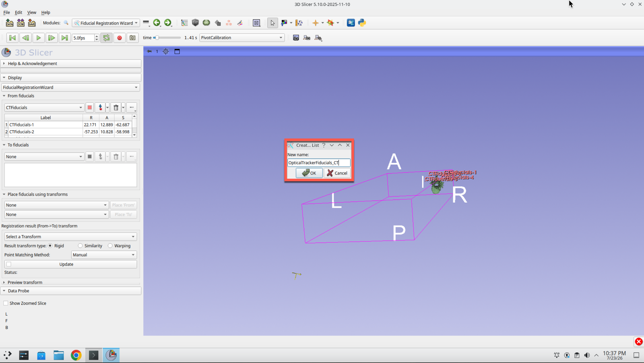Image resolution: width=644 pixels, height=363 pixels.
Task: Open the PivotCalibration sequence dropdown
Action: 242,38
